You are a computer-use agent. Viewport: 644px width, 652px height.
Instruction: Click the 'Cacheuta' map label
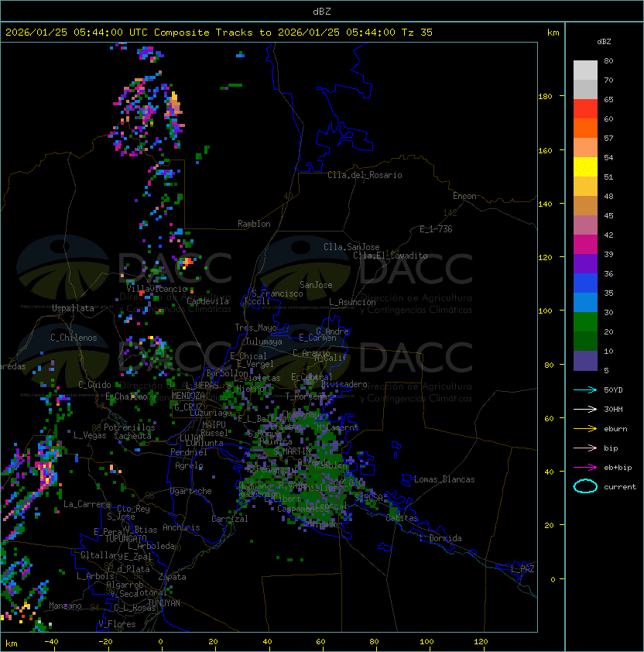coord(132,436)
